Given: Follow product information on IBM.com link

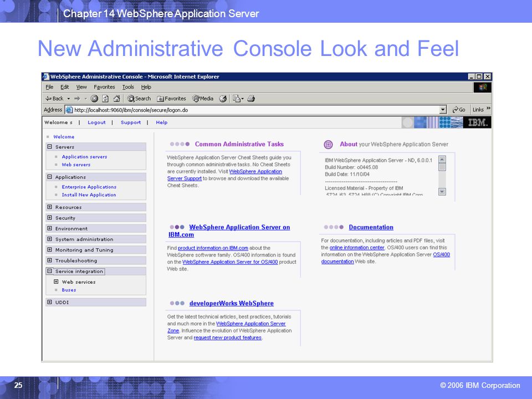Looking at the screenshot, I should point(213,248).
